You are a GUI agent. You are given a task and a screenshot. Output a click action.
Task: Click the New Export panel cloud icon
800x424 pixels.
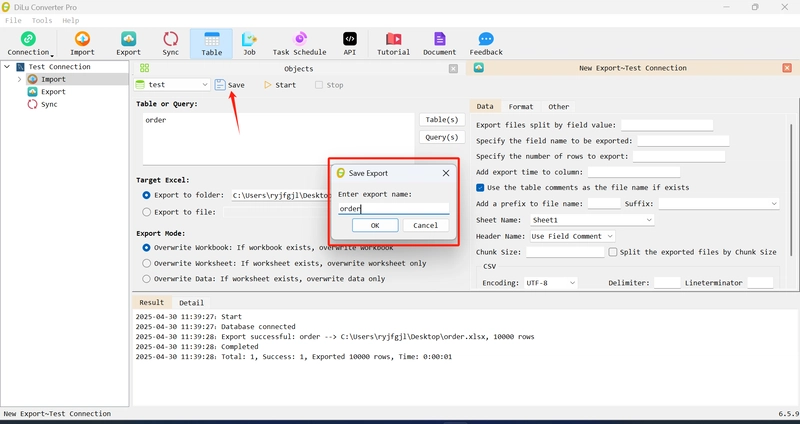(479, 68)
